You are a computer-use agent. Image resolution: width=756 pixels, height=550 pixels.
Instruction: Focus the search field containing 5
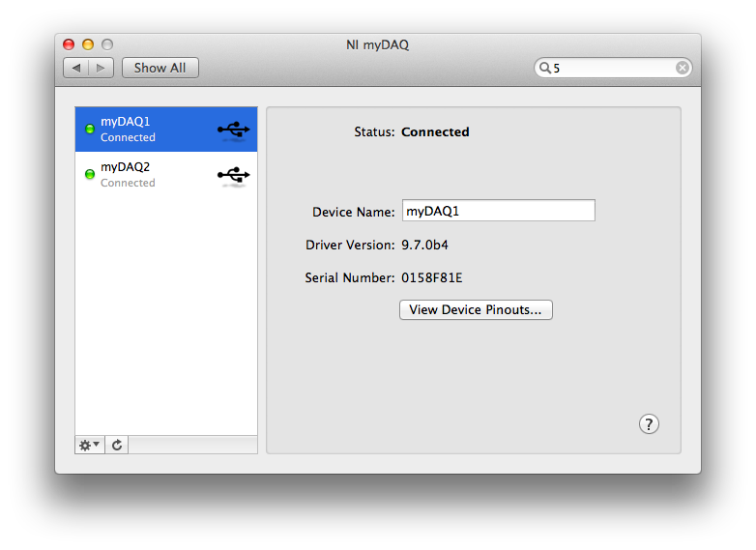(611, 68)
